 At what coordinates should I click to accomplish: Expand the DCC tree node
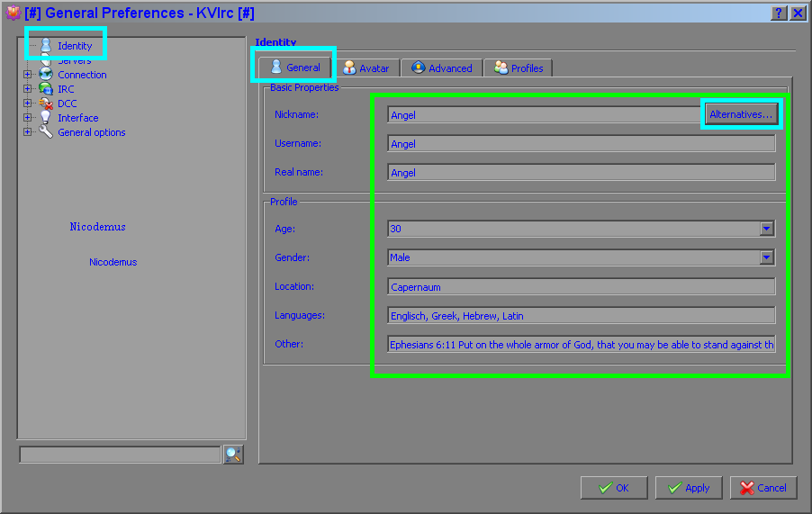click(x=27, y=104)
